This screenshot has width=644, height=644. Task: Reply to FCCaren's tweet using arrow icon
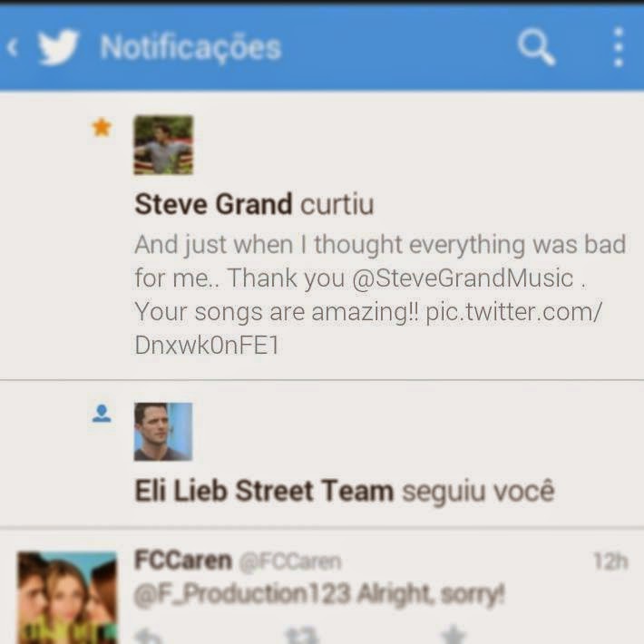pos(149,635)
